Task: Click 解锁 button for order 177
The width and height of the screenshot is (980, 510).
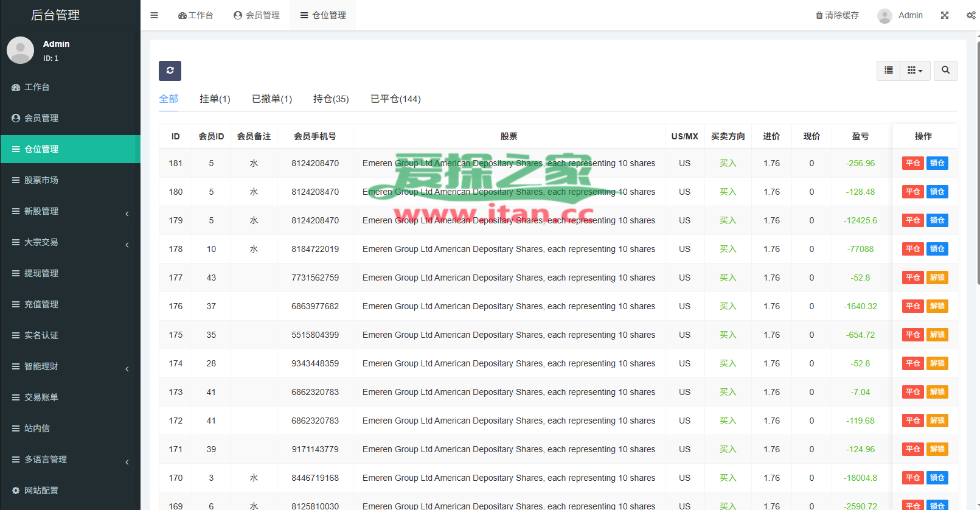Action: point(937,278)
